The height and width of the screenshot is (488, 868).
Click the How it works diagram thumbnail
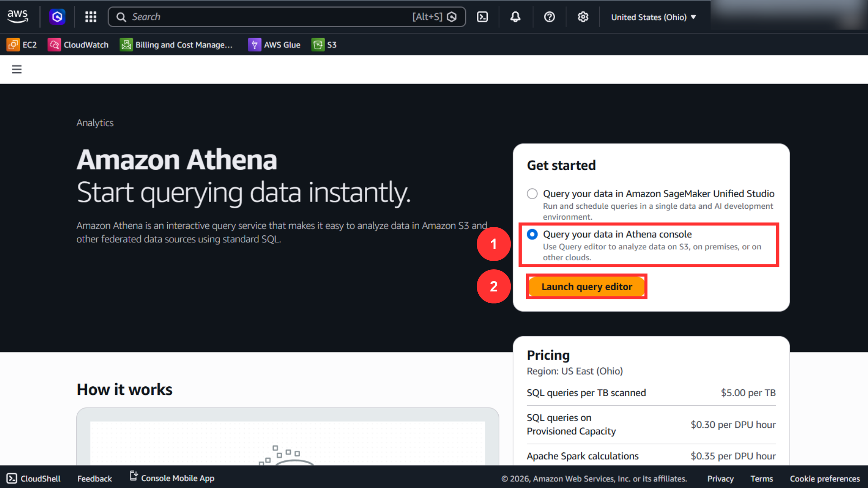point(288,437)
